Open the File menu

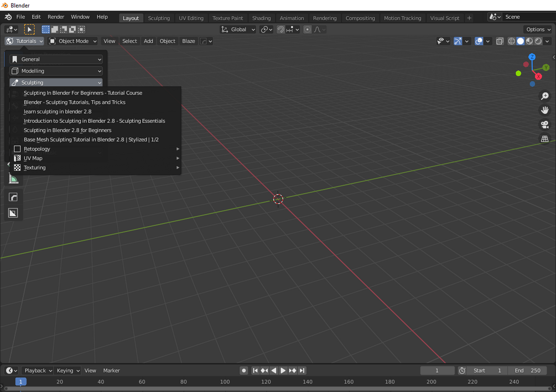coord(20,17)
